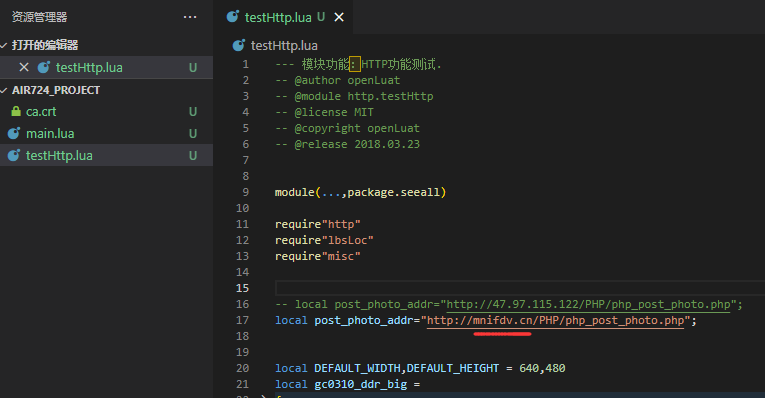The width and height of the screenshot is (765, 398).
Task: Click the U git status badge of main.lua
Action: [x=193, y=134]
